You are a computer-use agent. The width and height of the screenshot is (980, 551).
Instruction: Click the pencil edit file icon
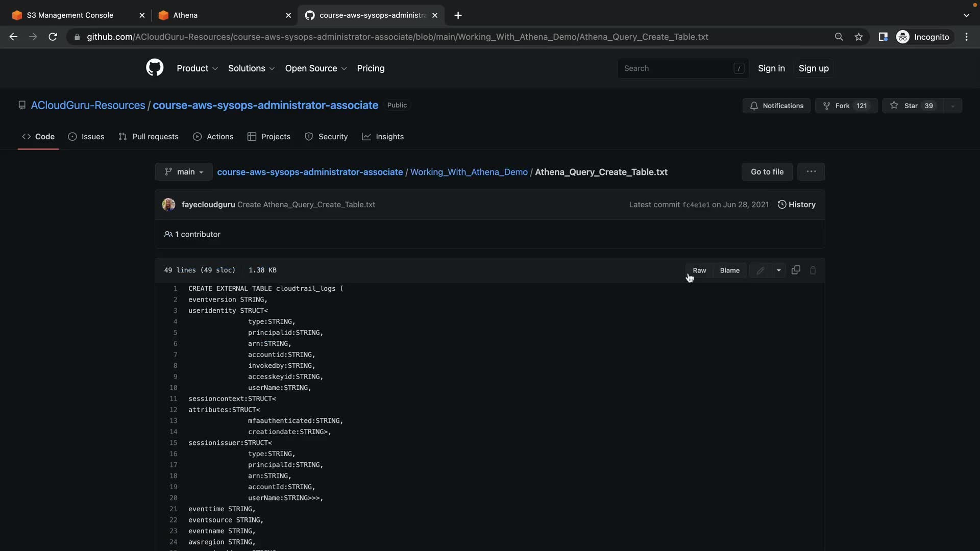(x=760, y=270)
